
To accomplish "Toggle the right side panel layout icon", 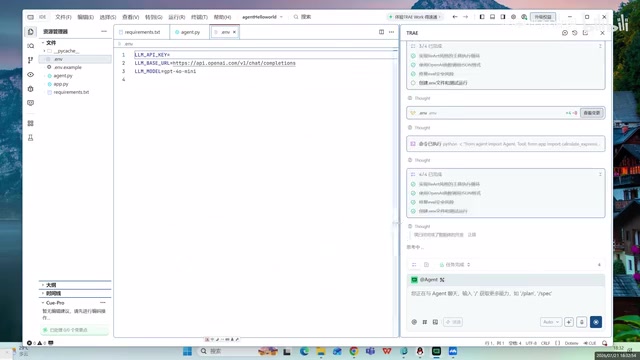I will [x=503, y=17].
